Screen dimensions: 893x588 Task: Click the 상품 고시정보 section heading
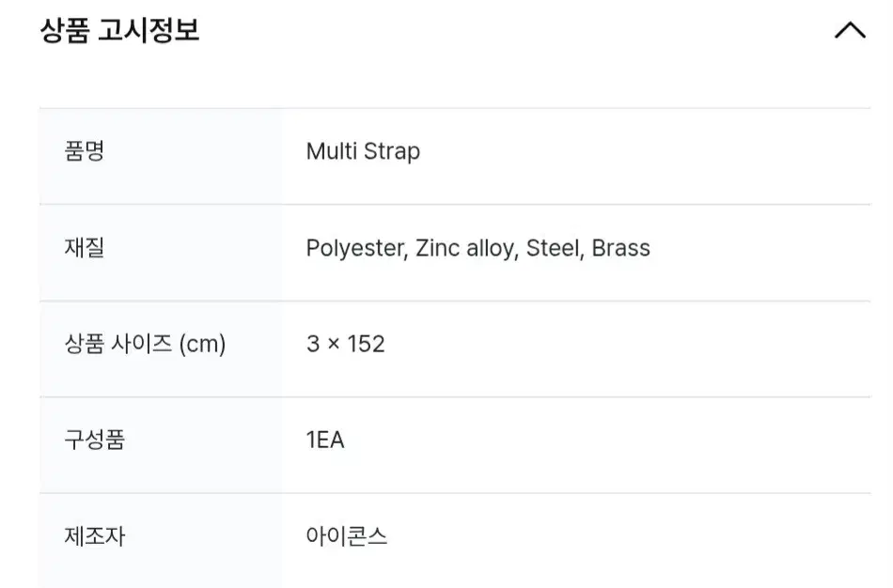point(119,31)
